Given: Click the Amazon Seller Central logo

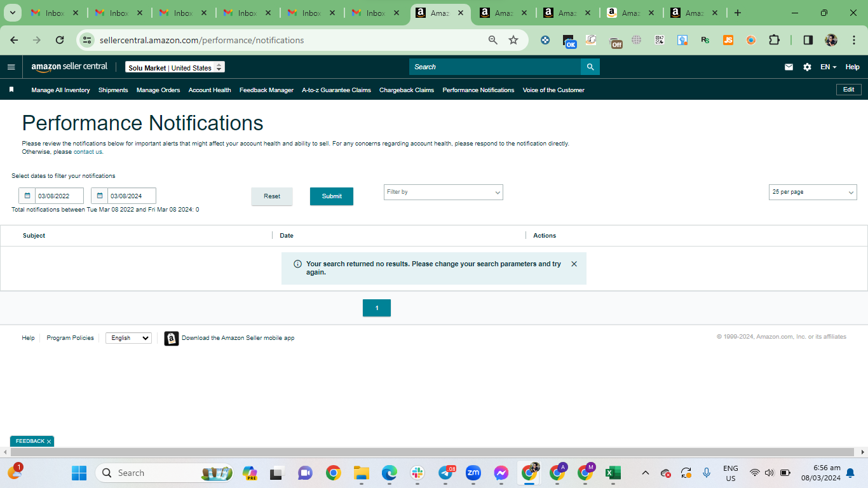Looking at the screenshot, I should point(69,67).
